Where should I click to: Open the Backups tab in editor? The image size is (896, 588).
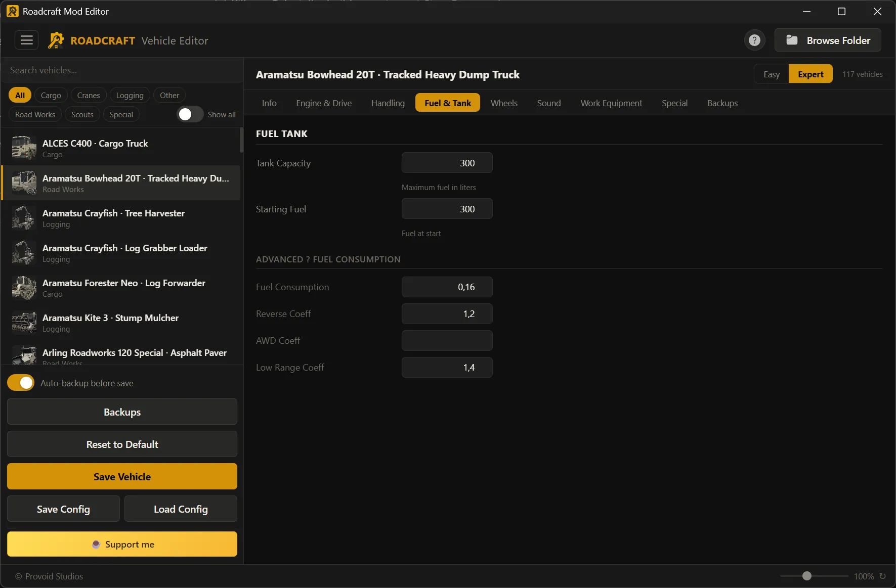[722, 103]
